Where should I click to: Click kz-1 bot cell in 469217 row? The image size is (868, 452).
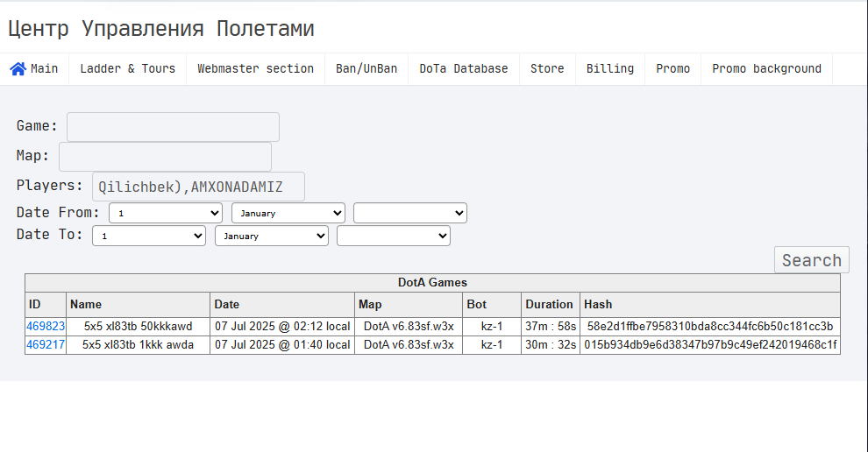coord(492,344)
